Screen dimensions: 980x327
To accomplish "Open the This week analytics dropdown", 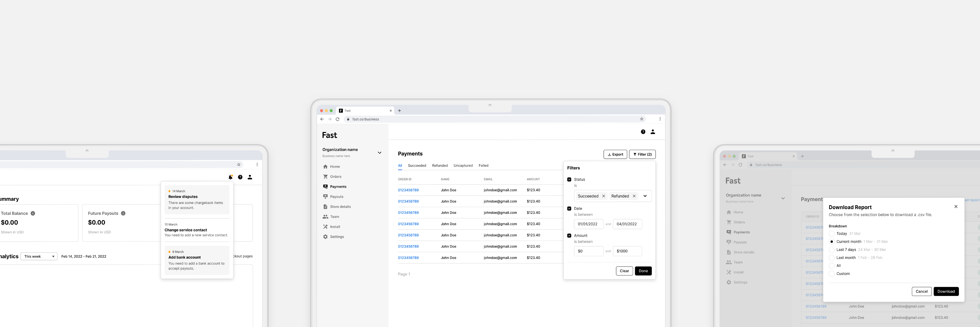I will tap(39, 257).
